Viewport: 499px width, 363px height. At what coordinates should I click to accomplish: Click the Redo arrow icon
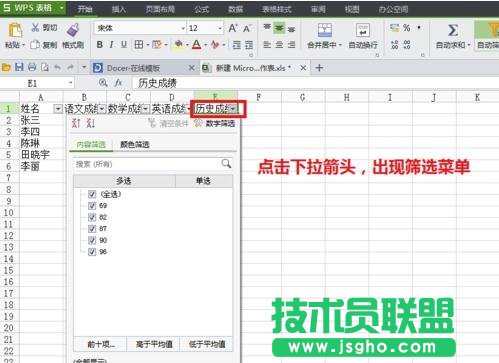coord(70,68)
